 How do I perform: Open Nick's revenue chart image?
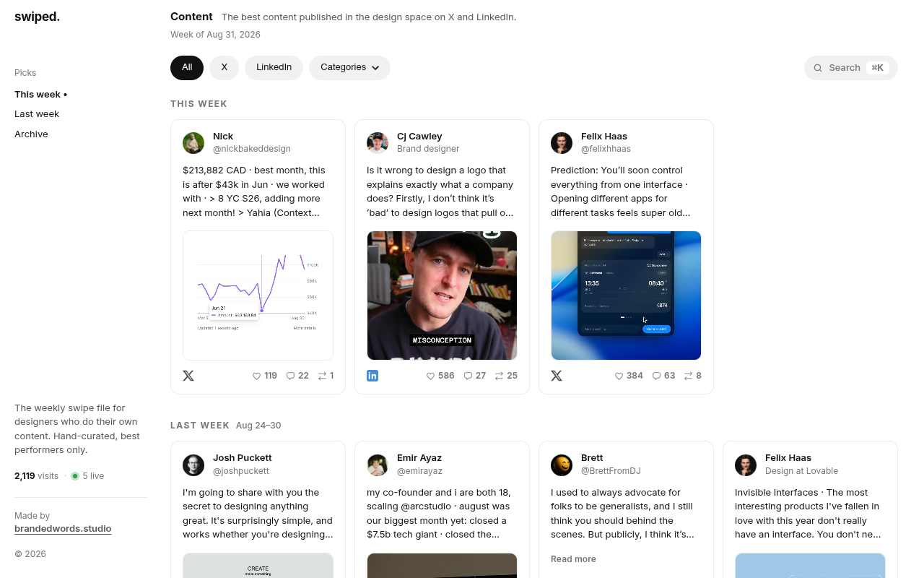[x=258, y=296]
